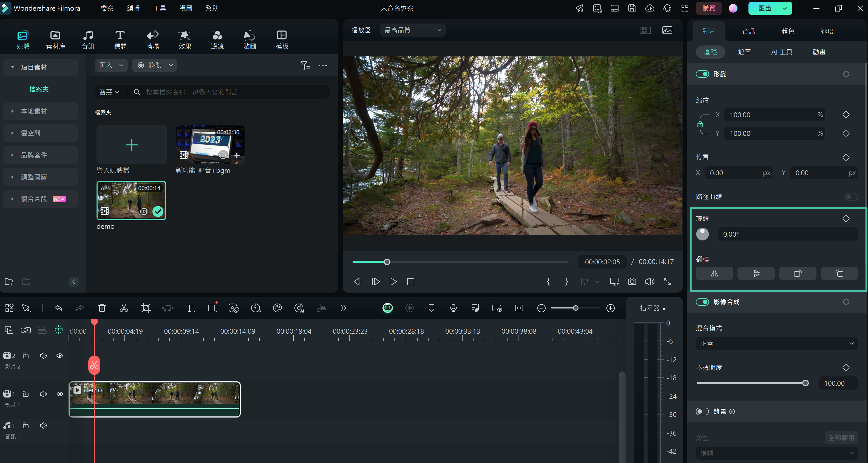
Task: Open the 濾鏡 filters panel
Action: [x=217, y=40]
